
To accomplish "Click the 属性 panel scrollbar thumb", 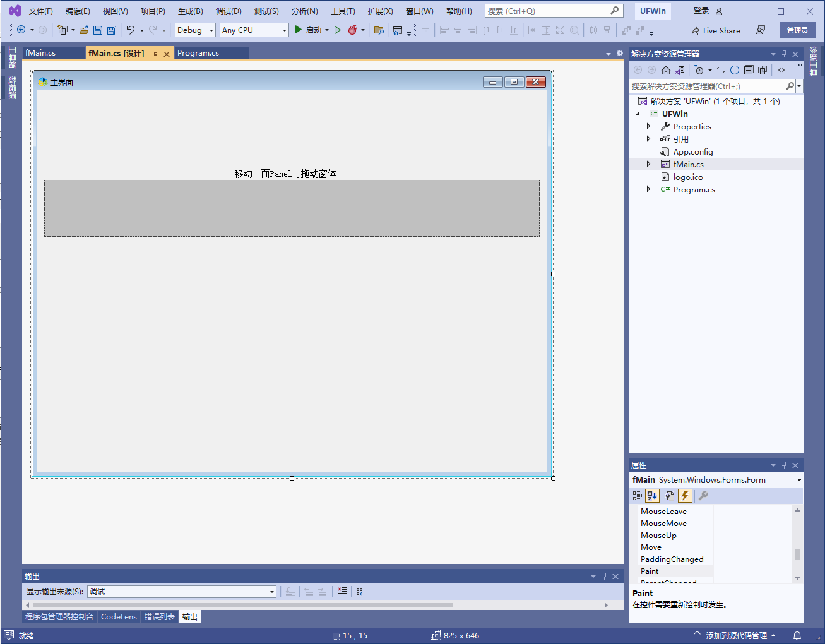I will click(x=798, y=554).
